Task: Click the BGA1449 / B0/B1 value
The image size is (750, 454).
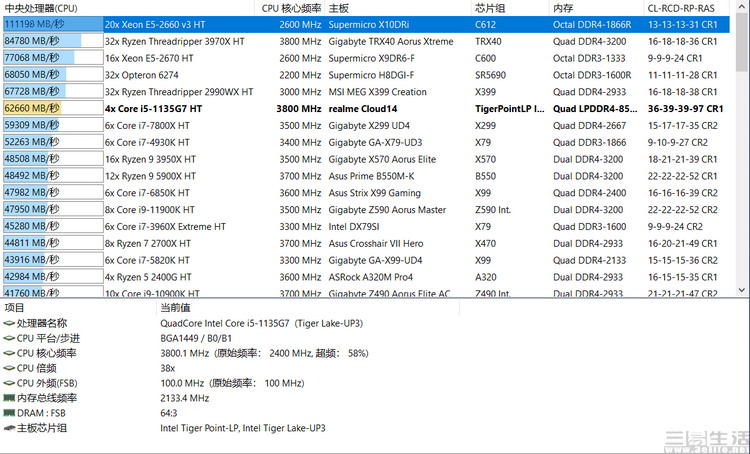Action: (x=196, y=338)
